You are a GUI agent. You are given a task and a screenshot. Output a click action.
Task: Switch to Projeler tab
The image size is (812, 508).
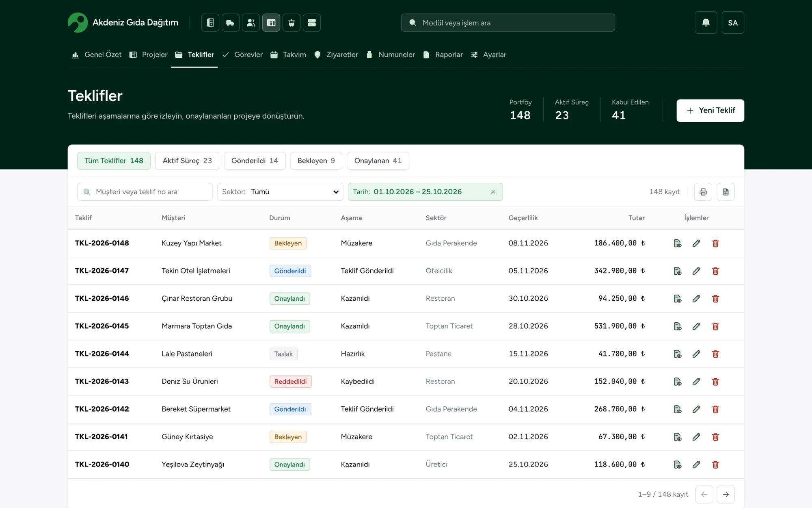[x=148, y=54]
